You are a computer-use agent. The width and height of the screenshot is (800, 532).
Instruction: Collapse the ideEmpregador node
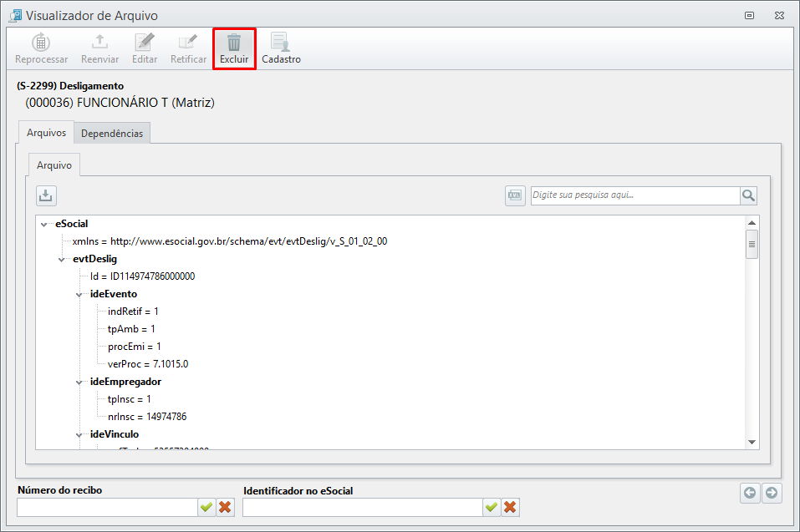point(79,383)
